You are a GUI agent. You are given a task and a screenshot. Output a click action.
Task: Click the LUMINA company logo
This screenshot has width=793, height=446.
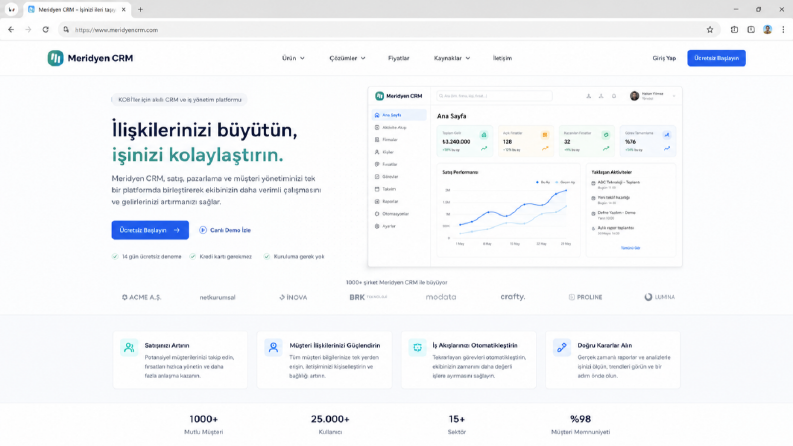point(659,297)
